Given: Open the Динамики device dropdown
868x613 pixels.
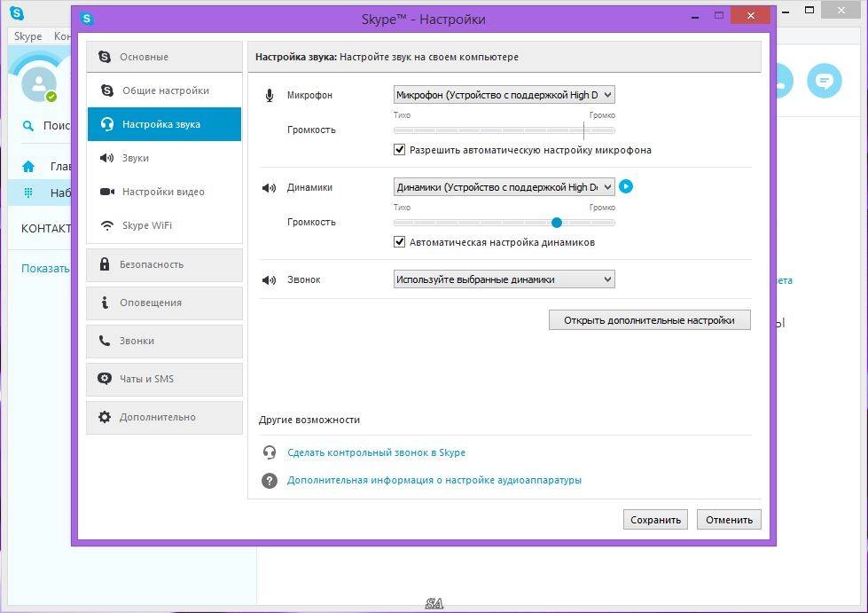Looking at the screenshot, I should (504, 187).
